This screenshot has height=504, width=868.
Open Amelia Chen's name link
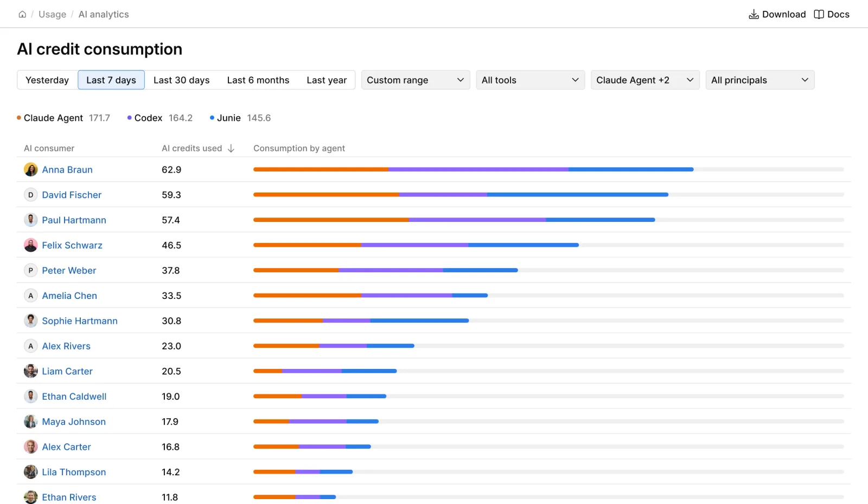(x=69, y=296)
